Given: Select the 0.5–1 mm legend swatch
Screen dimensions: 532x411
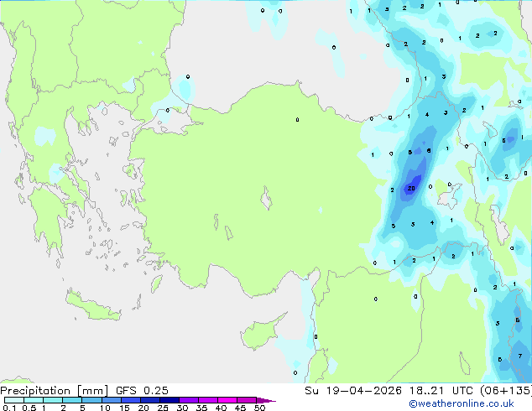Looking at the screenshot, I should tap(34, 400).
